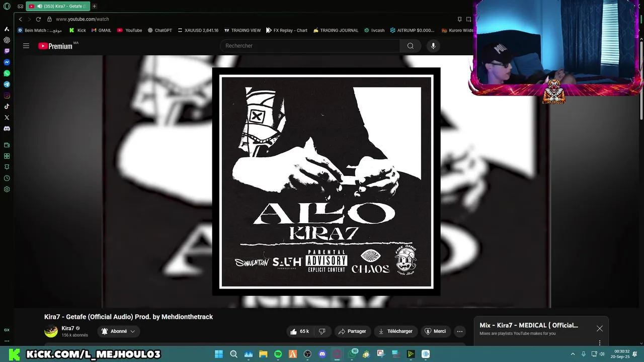Open the system tray volume control
This screenshot has height=362, width=644.
click(602, 354)
